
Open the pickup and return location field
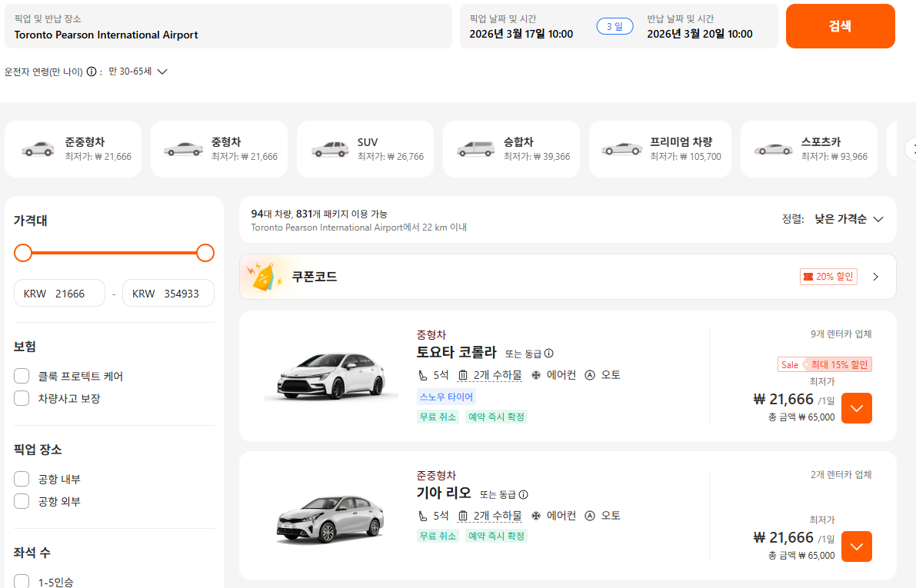coord(228,26)
